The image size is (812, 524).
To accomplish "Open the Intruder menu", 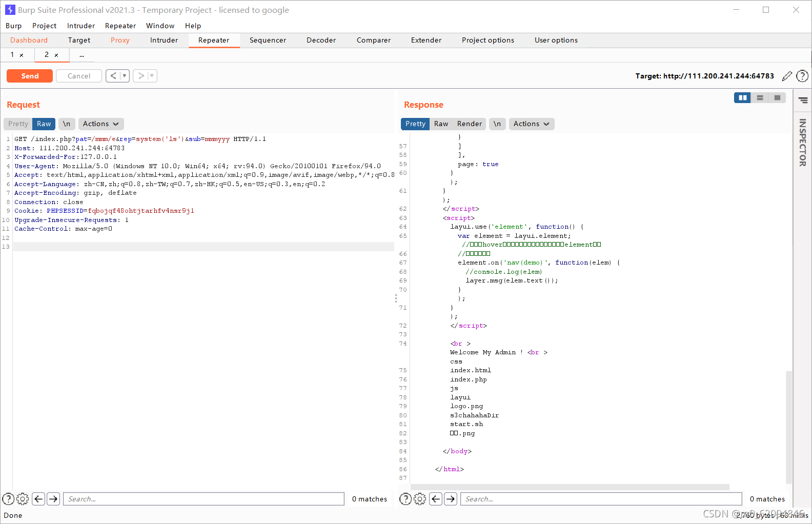I will coord(81,26).
